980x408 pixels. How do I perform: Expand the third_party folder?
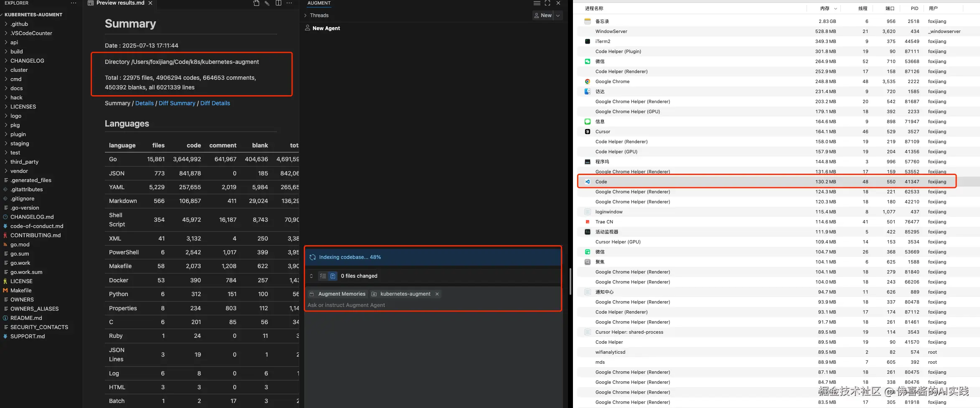click(24, 162)
